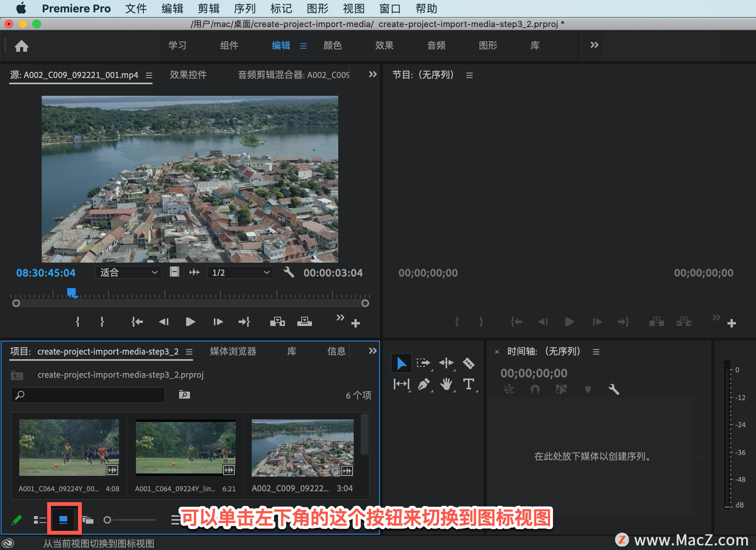The width and height of the screenshot is (756, 550).
Task: Select the Ripple Edit tool
Action: pos(447,363)
